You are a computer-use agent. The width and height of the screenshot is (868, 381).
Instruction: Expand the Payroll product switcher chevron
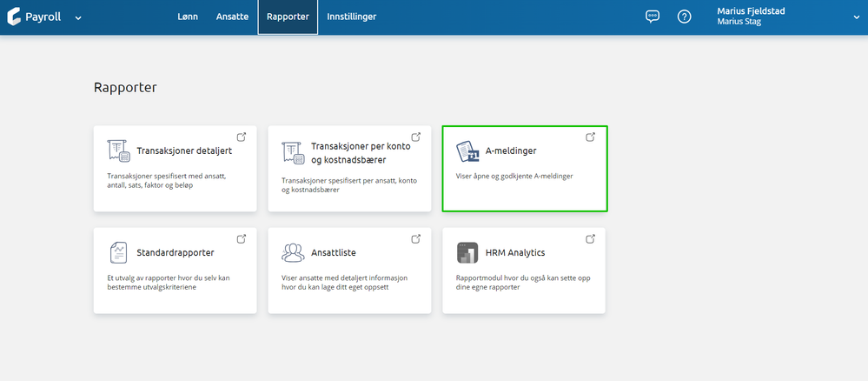[x=78, y=17]
